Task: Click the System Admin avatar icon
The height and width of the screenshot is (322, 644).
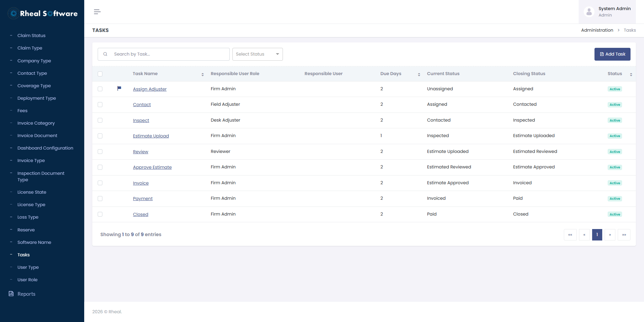Action: click(x=589, y=12)
